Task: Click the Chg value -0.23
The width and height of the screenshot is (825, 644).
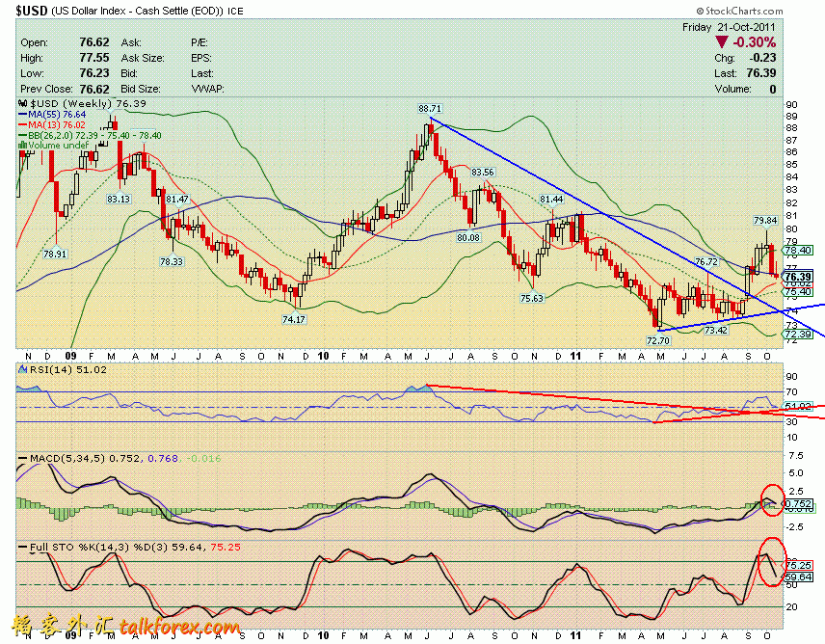Action: click(x=762, y=58)
